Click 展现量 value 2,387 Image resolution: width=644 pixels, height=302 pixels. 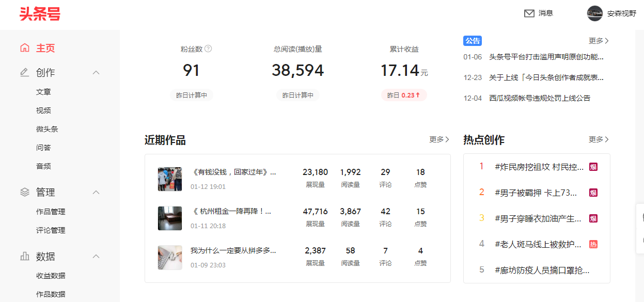pos(316,250)
